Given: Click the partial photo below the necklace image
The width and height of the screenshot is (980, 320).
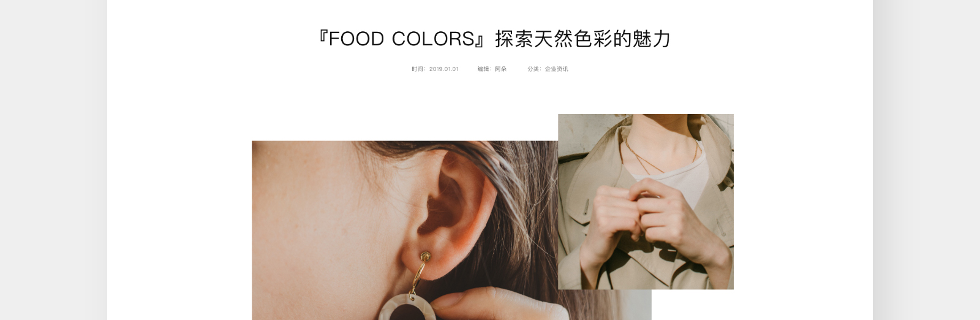Looking at the screenshot, I should 605,305.
